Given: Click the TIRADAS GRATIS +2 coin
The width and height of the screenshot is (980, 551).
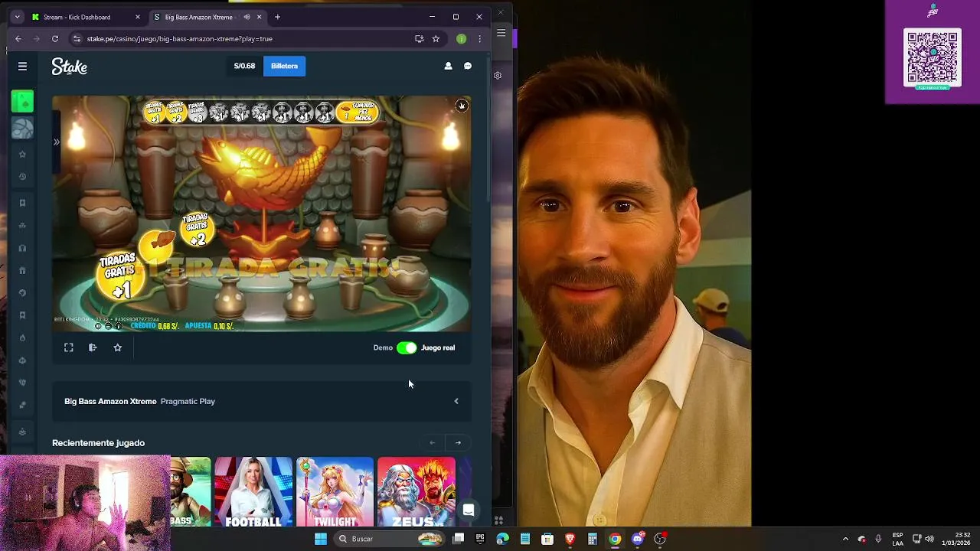Looking at the screenshot, I should tap(196, 230).
